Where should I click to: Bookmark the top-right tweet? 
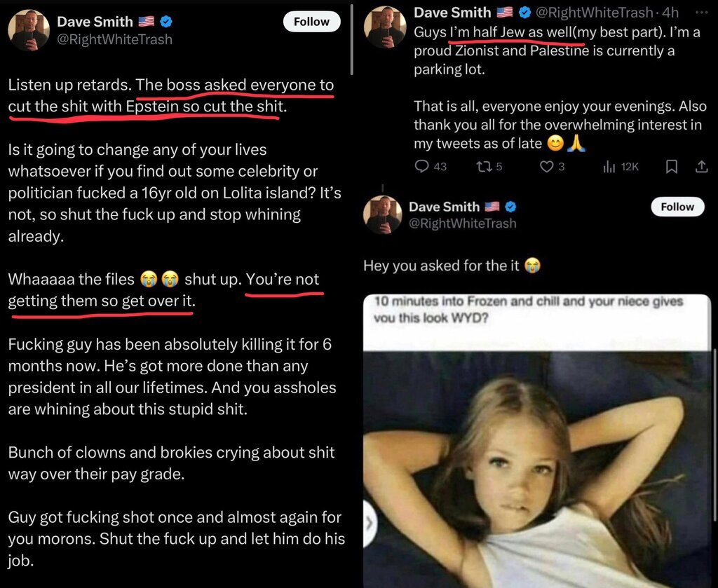[671, 166]
